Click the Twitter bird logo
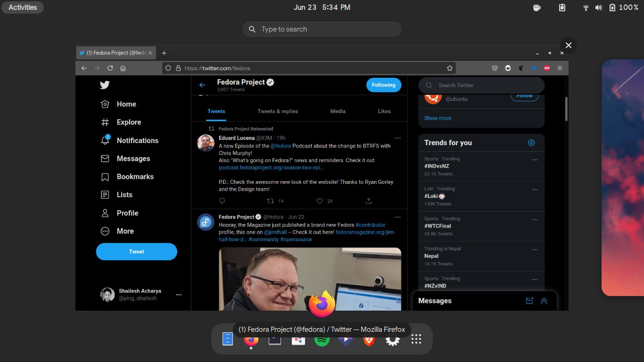Viewport: 644px width, 362px height. 104,85
